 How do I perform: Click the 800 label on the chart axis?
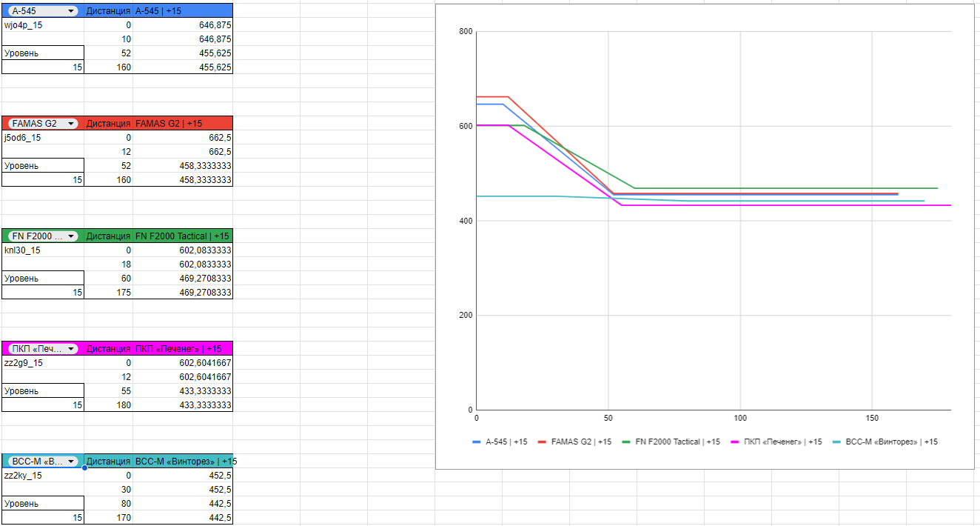pos(466,31)
